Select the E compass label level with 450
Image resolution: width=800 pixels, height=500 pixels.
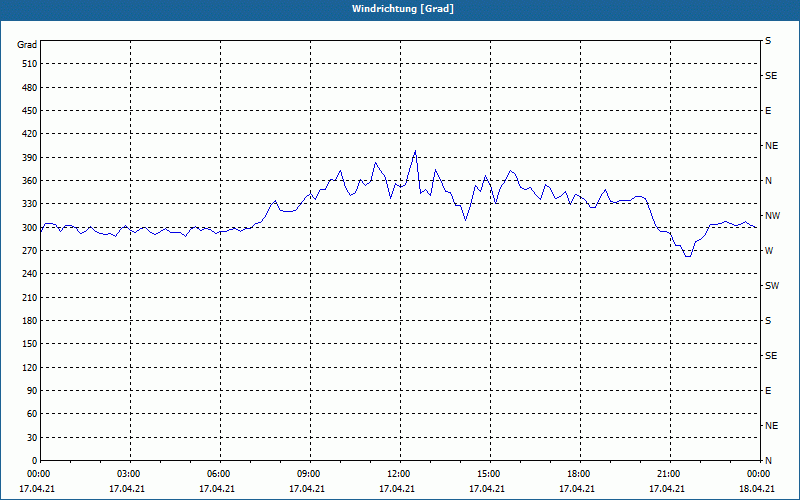768,111
